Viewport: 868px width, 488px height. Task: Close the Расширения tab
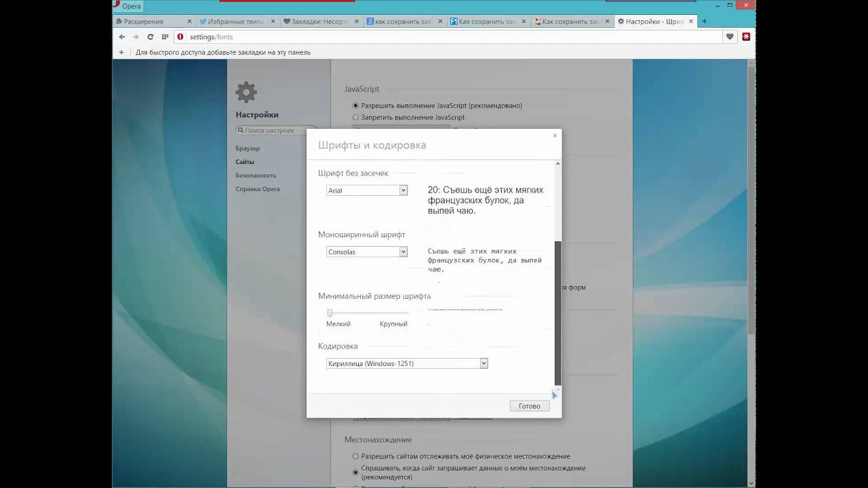(189, 22)
